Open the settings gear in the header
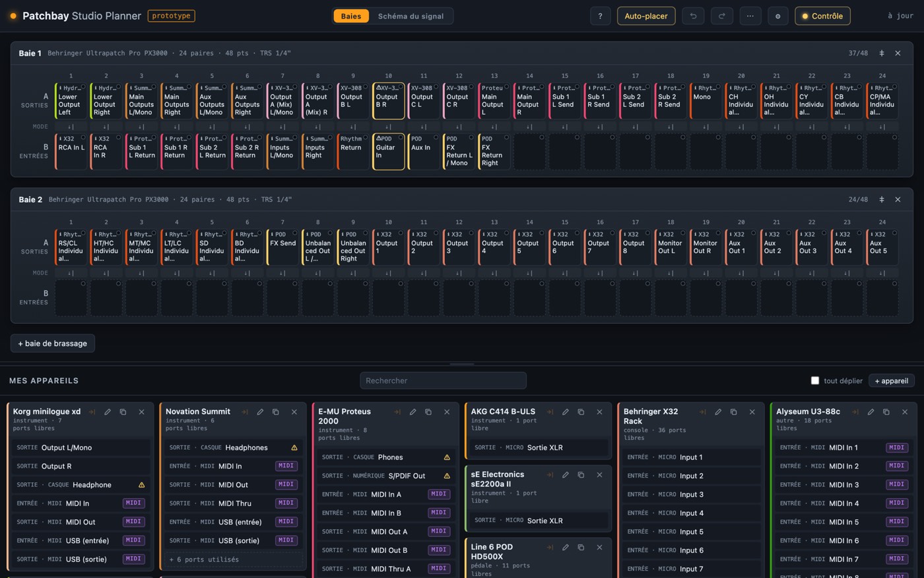 tap(777, 16)
